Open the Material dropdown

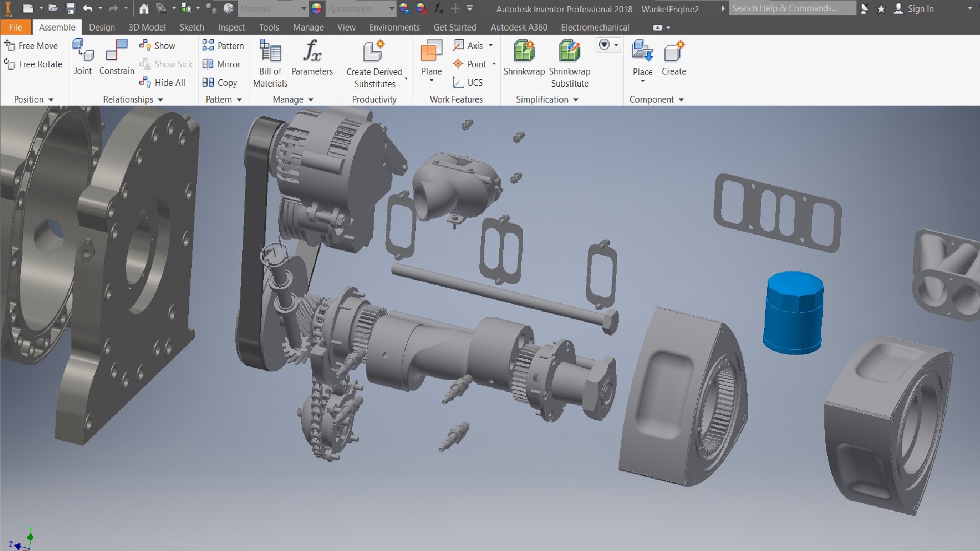[273, 8]
